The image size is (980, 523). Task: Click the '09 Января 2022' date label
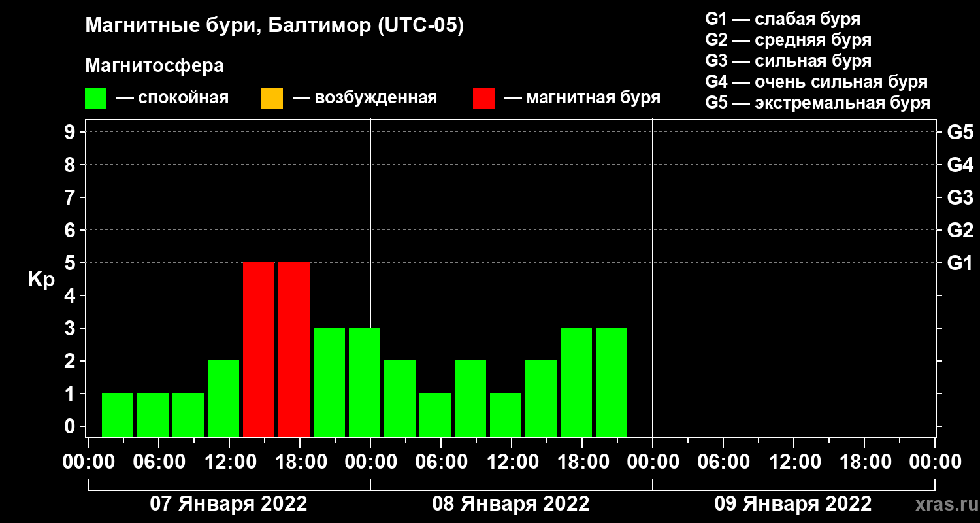coord(793,504)
